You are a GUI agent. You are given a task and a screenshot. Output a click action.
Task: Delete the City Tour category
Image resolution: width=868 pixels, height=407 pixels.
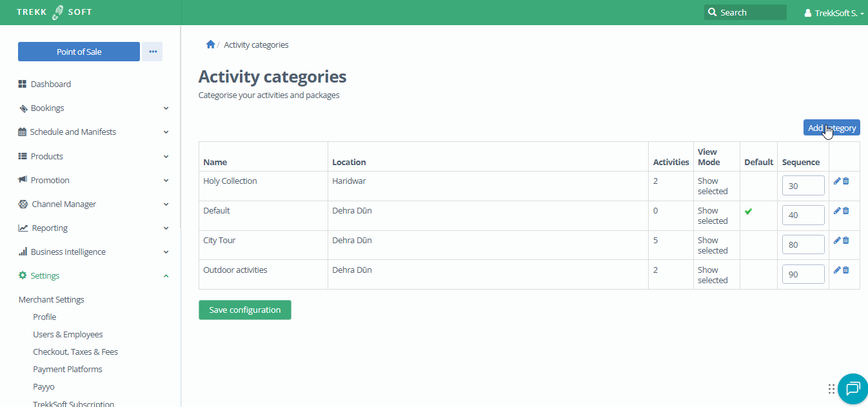(x=845, y=240)
